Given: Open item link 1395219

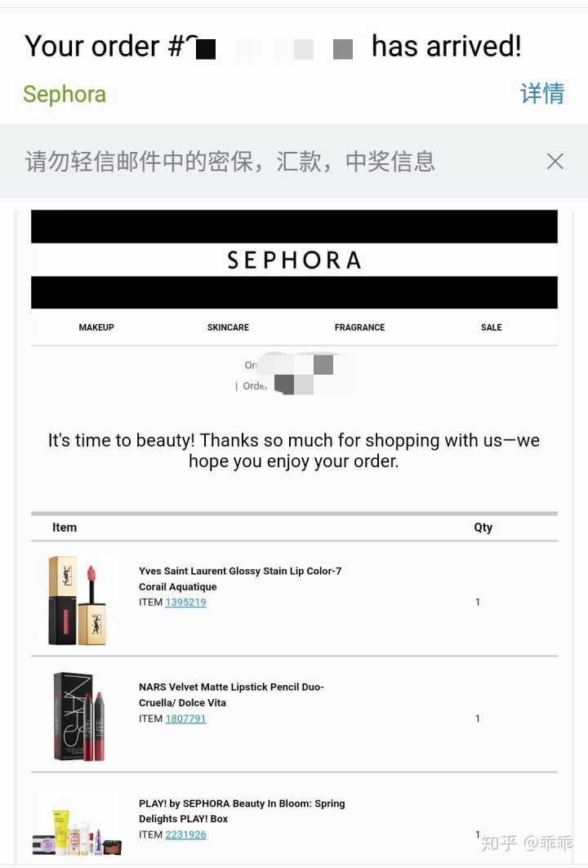Looking at the screenshot, I should click(185, 603).
